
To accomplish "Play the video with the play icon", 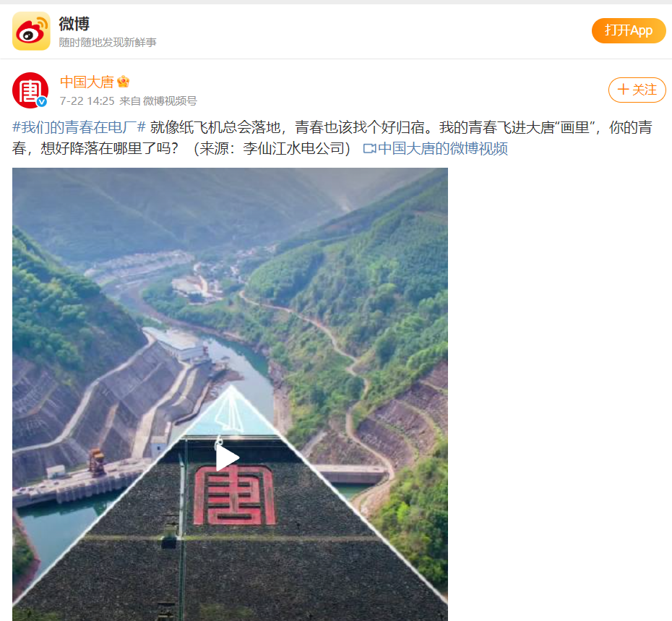I will 227,458.
